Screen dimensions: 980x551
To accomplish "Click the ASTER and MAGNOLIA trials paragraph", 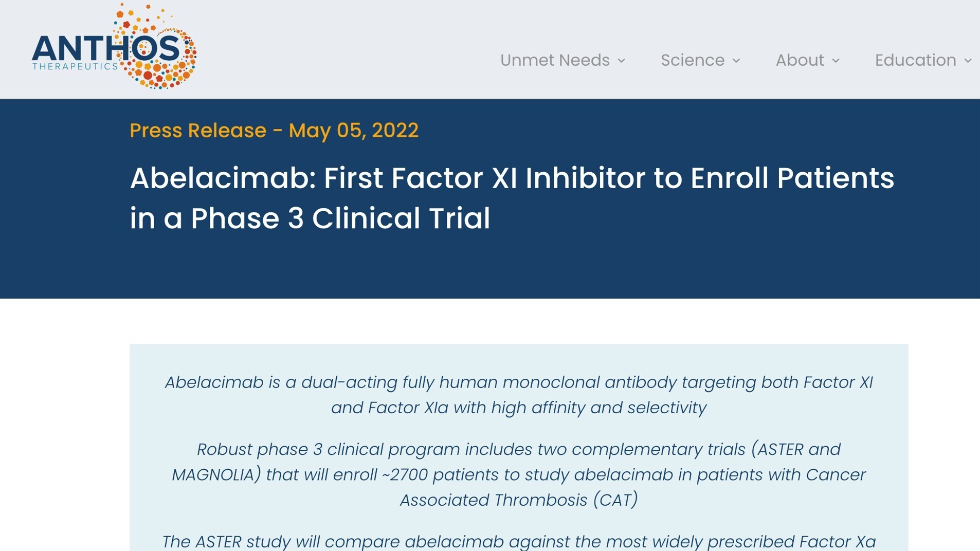I will click(x=519, y=474).
